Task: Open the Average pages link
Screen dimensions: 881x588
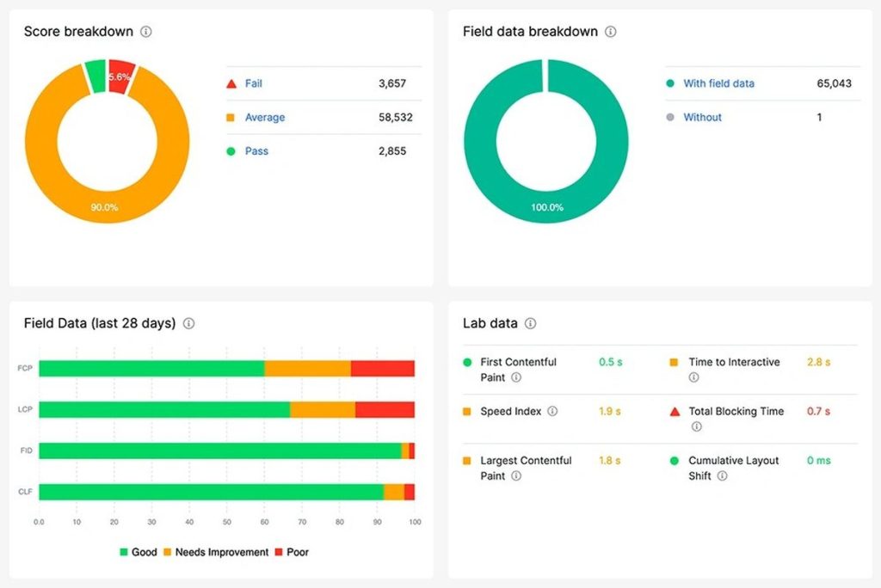Action: coord(264,118)
